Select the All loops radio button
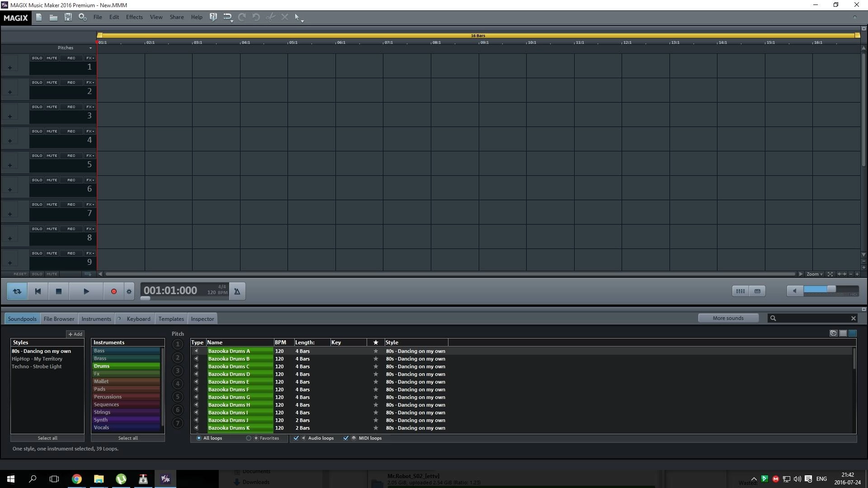The height and width of the screenshot is (488, 868). coord(199,438)
